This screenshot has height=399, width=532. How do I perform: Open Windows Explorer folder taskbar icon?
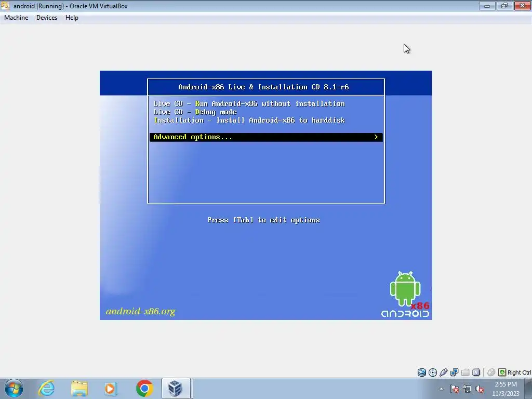coord(79,388)
